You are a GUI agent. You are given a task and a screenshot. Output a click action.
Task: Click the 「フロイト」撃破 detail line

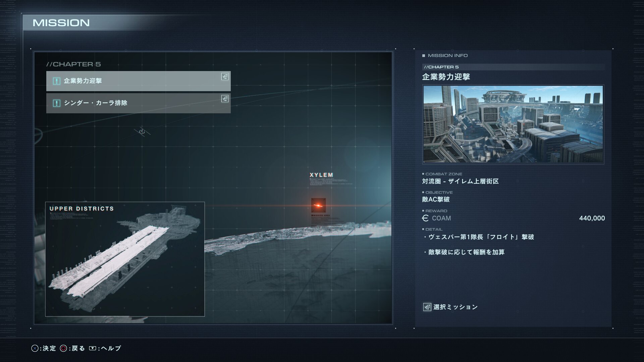479,237
